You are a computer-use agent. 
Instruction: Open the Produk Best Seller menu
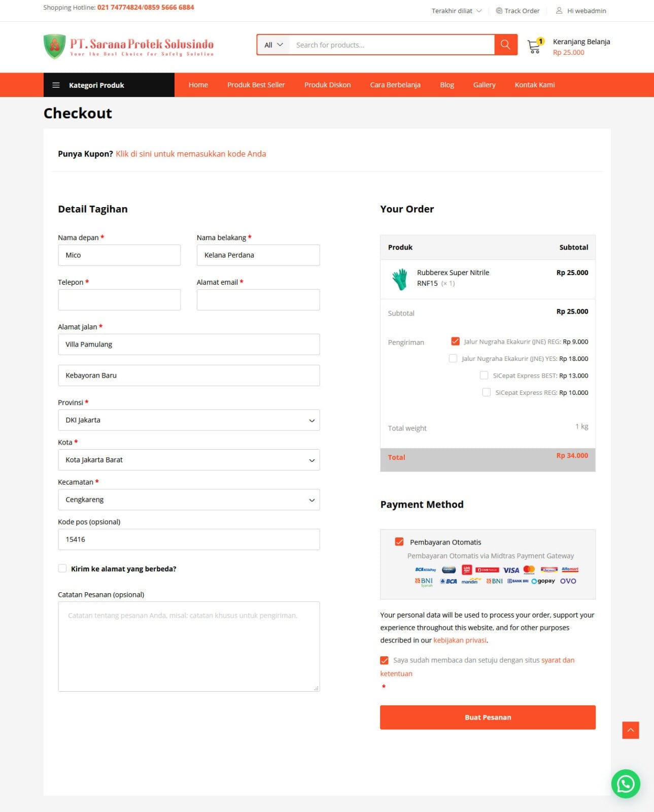pyautogui.click(x=256, y=85)
